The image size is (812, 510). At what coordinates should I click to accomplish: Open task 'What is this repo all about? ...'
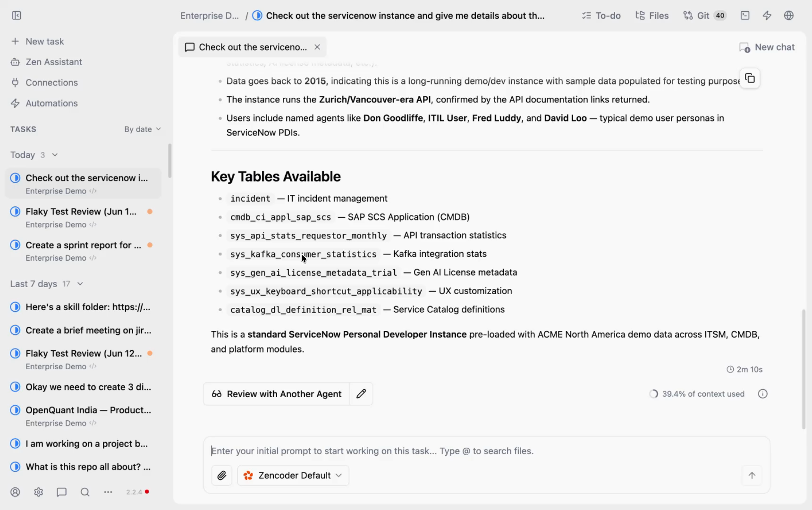pyautogui.click(x=83, y=467)
